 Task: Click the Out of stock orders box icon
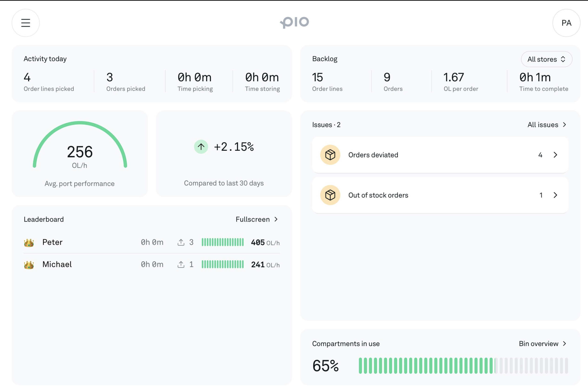point(330,195)
